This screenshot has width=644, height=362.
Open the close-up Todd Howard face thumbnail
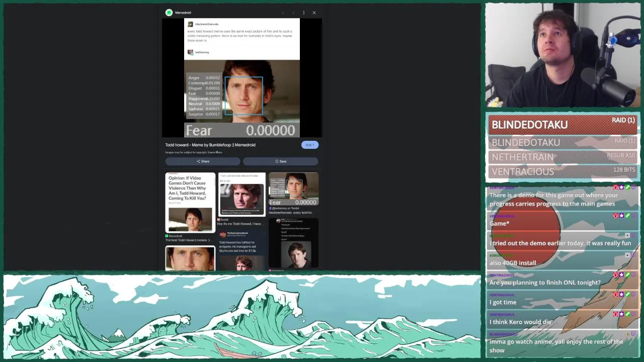190,258
